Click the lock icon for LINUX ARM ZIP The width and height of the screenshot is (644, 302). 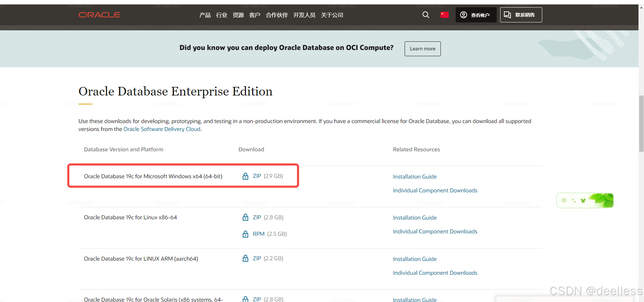[246, 258]
